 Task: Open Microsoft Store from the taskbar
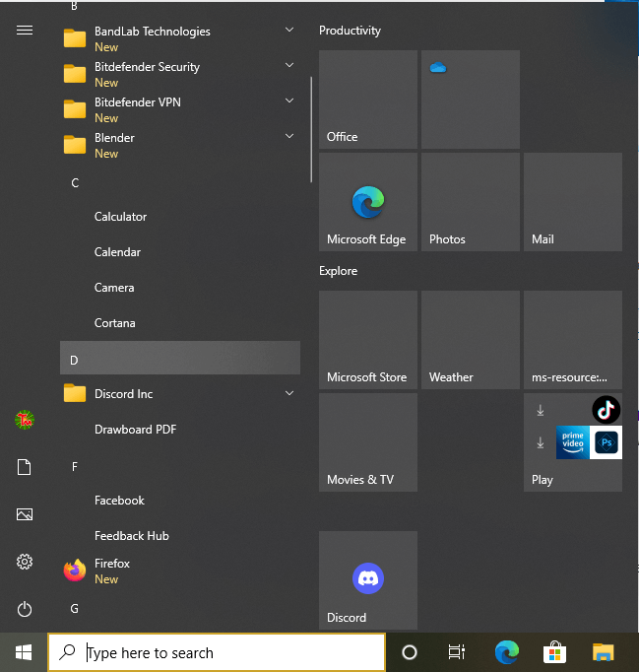tap(554, 652)
